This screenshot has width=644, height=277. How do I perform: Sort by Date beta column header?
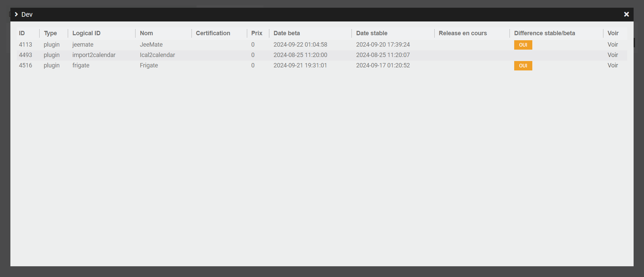coord(286,33)
